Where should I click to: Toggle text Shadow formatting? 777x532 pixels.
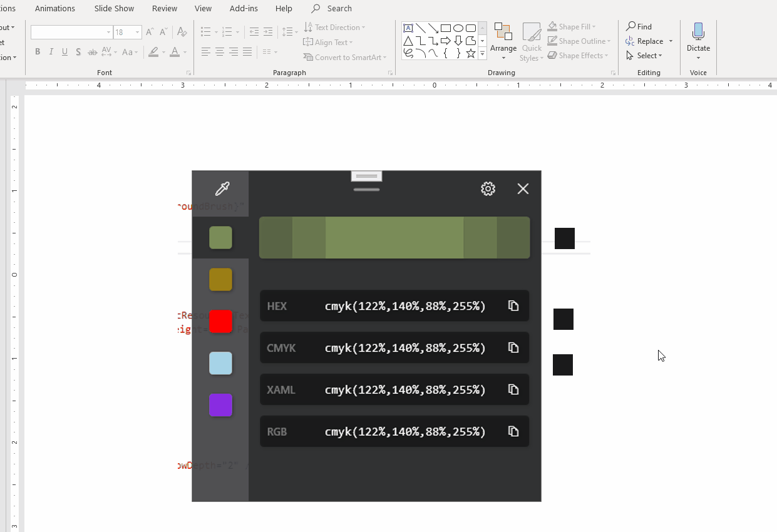coord(78,52)
